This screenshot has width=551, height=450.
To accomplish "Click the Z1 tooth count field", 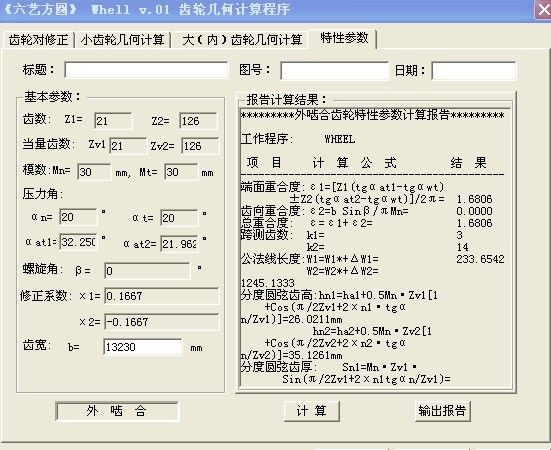I will [x=113, y=121].
